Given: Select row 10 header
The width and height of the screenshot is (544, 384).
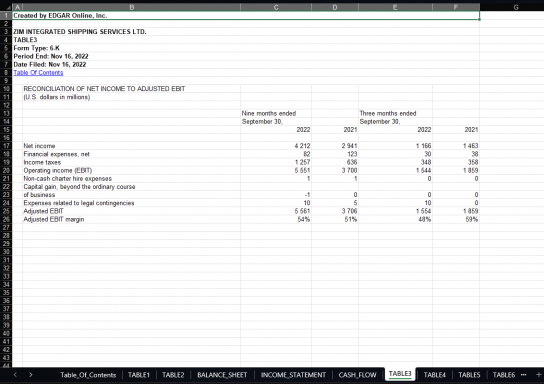Looking at the screenshot, I should tap(6, 89).
